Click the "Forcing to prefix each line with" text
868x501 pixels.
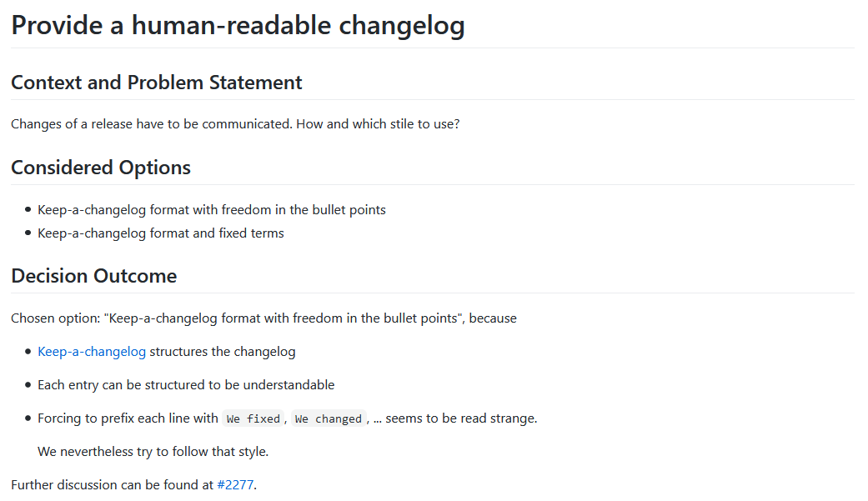[x=128, y=418]
